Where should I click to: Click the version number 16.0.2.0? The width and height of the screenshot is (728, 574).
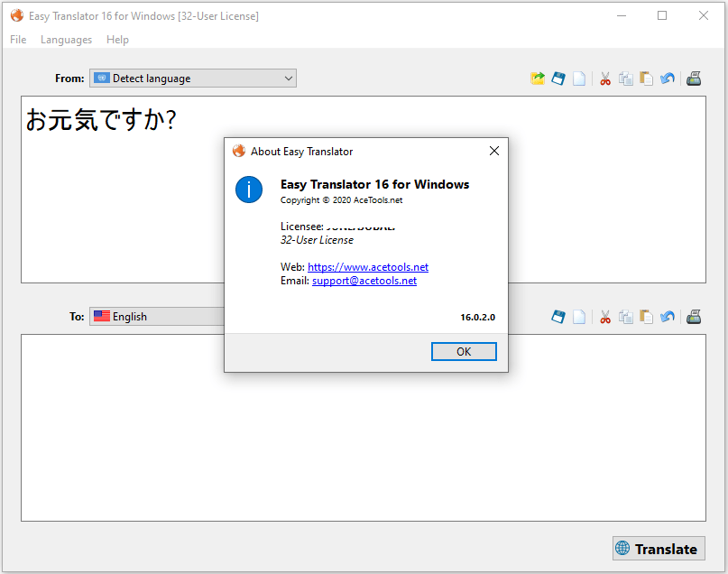coord(478,317)
